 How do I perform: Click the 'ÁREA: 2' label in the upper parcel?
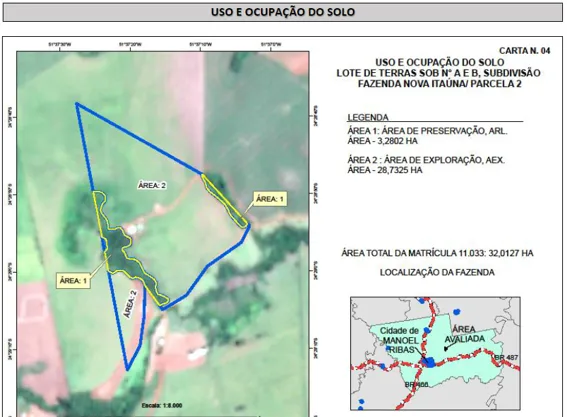click(x=152, y=186)
